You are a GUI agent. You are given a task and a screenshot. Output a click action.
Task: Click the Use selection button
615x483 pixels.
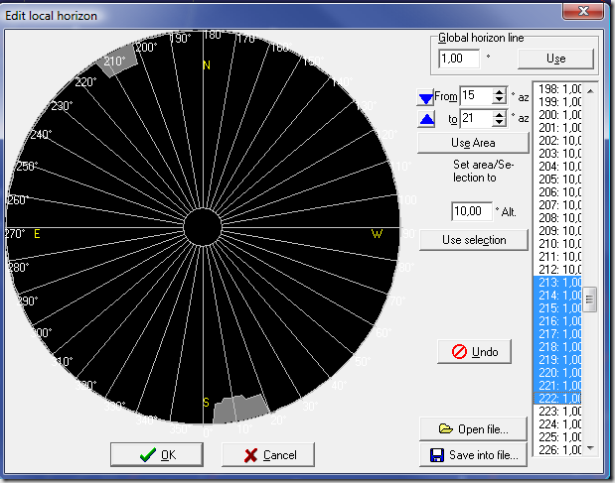473,240
